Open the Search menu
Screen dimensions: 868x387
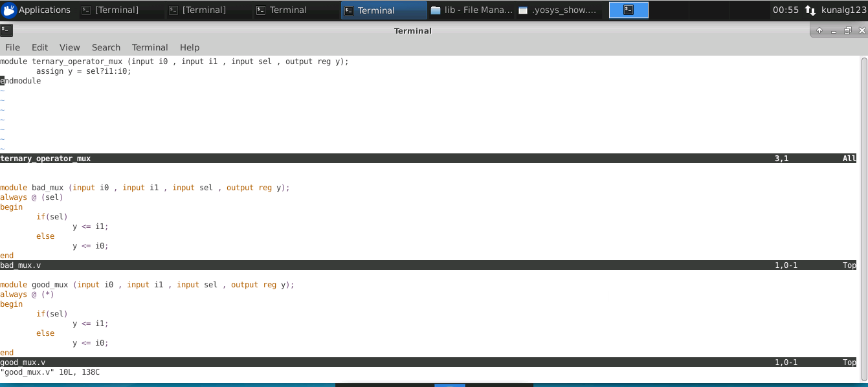pos(106,47)
